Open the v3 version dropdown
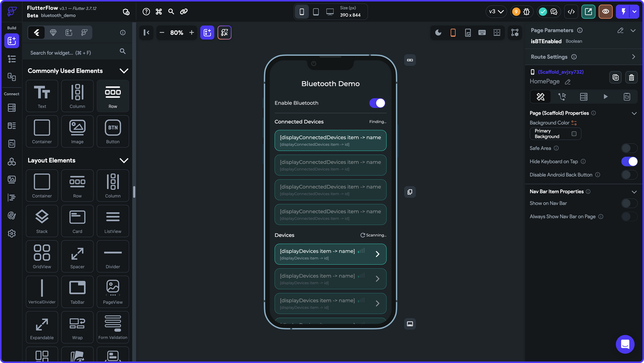 tap(496, 12)
